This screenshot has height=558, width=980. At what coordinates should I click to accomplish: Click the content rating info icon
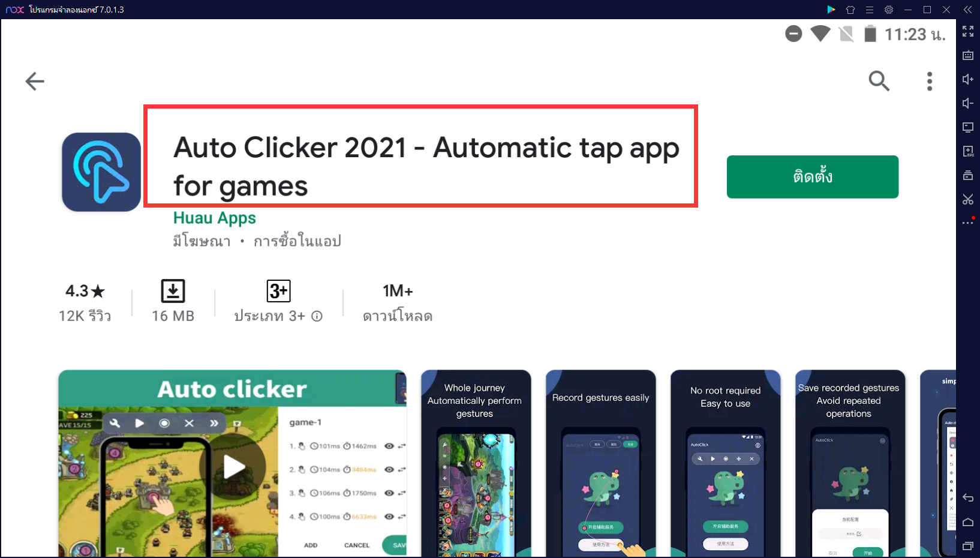[317, 316]
